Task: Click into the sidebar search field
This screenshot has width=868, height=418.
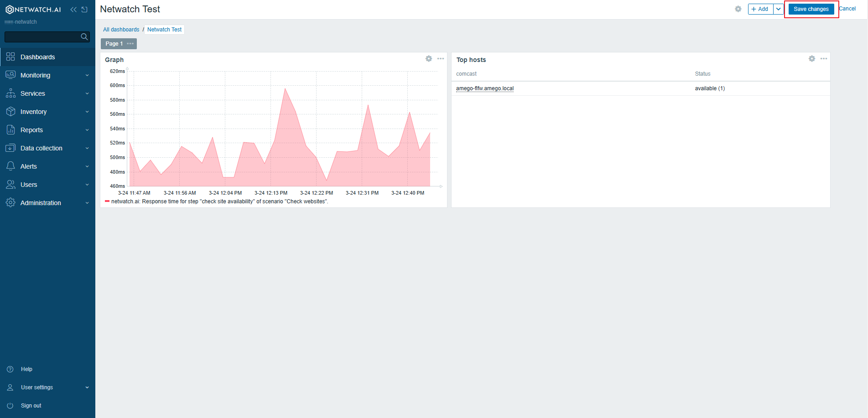Action: coord(42,36)
